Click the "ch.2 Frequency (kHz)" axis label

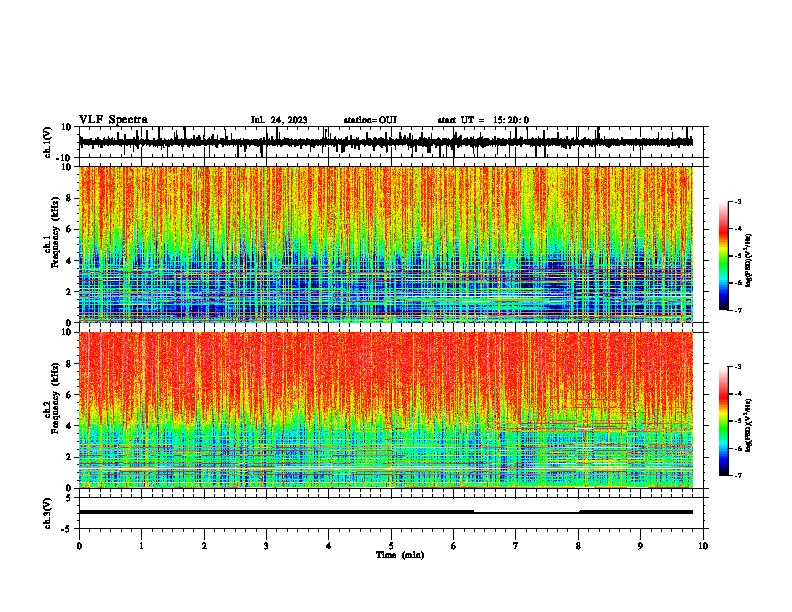click(x=52, y=398)
